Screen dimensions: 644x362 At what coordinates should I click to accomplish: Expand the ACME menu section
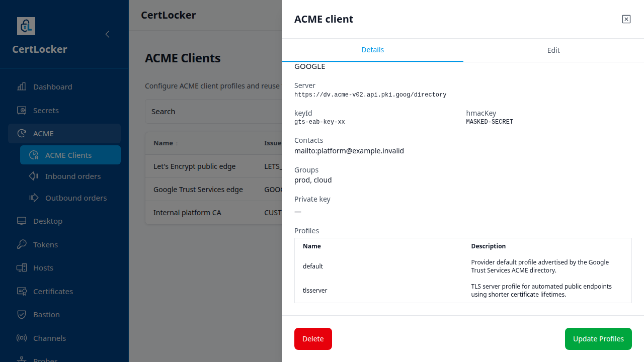point(64,133)
